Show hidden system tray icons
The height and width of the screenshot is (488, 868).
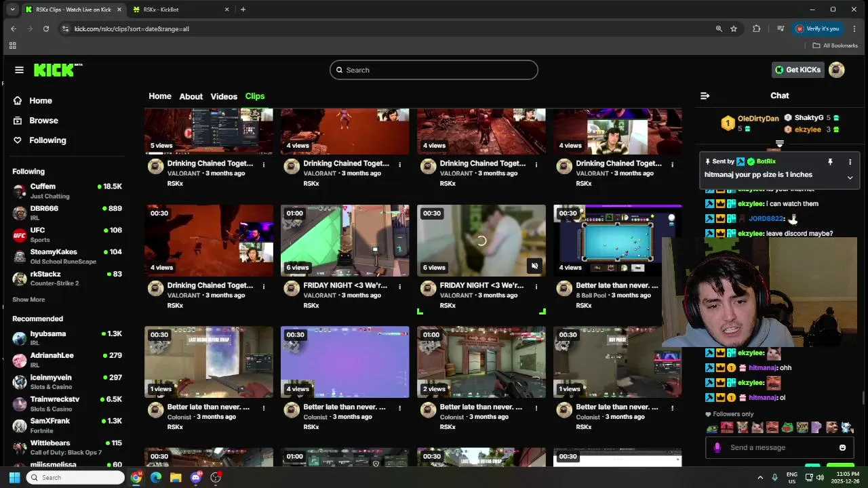(759, 477)
